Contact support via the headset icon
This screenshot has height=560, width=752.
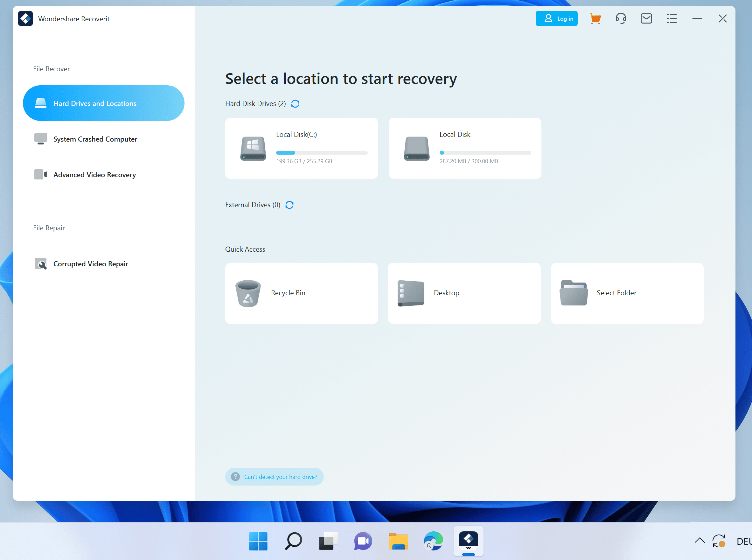(621, 18)
